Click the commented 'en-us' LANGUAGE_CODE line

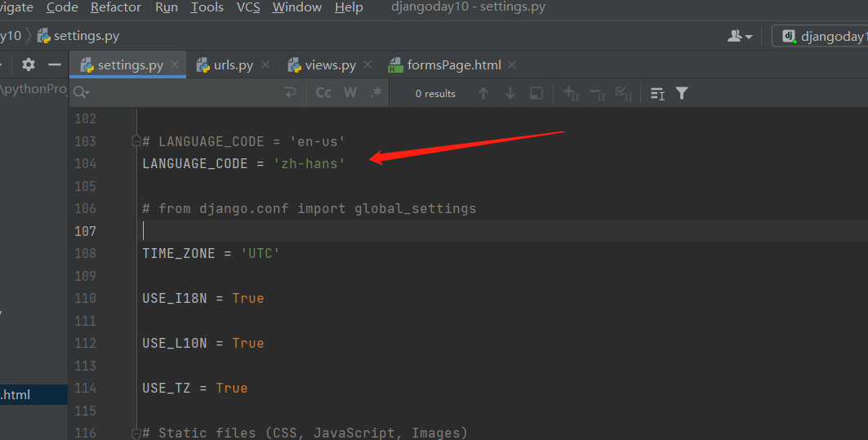(243, 142)
